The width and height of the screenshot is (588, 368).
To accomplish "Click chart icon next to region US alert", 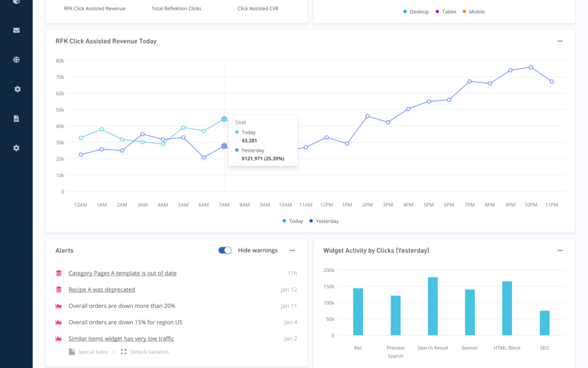I will tap(58, 322).
